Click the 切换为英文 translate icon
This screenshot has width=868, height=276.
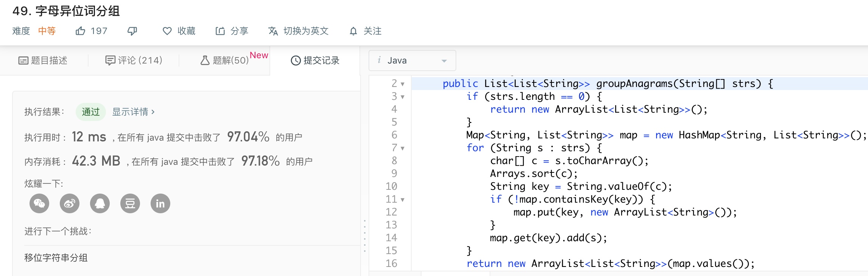click(x=273, y=31)
